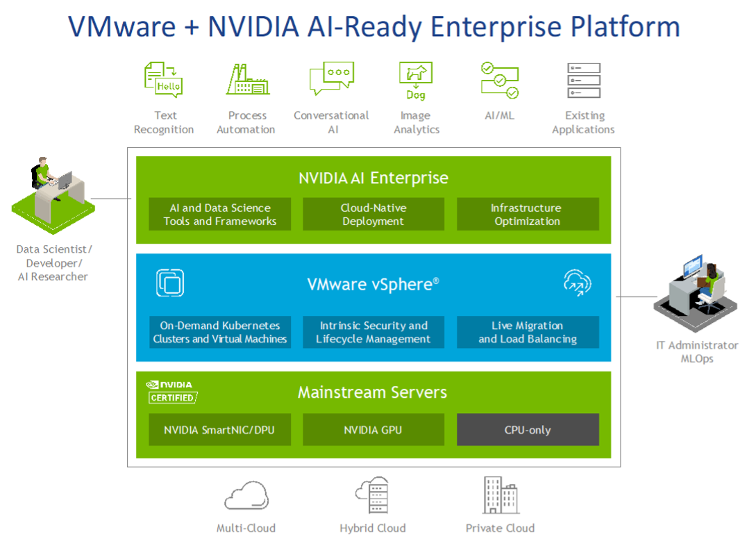This screenshot has width=756, height=545.
Task: Click the Multi-Cloud cloud icon
Action: click(246, 496)
